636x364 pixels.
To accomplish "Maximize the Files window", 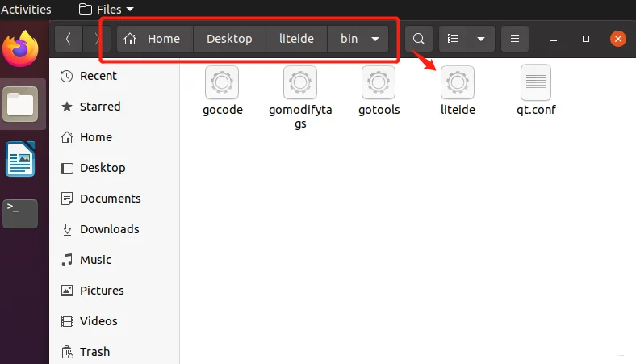I will tap(586, 39).
